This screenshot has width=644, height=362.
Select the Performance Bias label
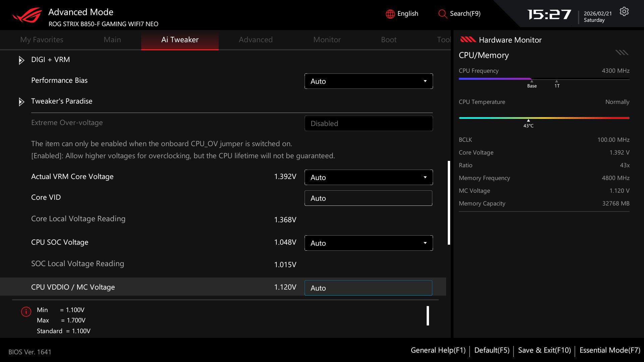[59, 80]
